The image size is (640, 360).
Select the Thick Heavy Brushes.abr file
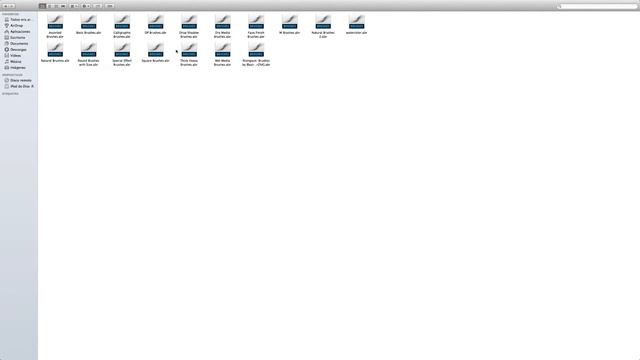(189, 54)
